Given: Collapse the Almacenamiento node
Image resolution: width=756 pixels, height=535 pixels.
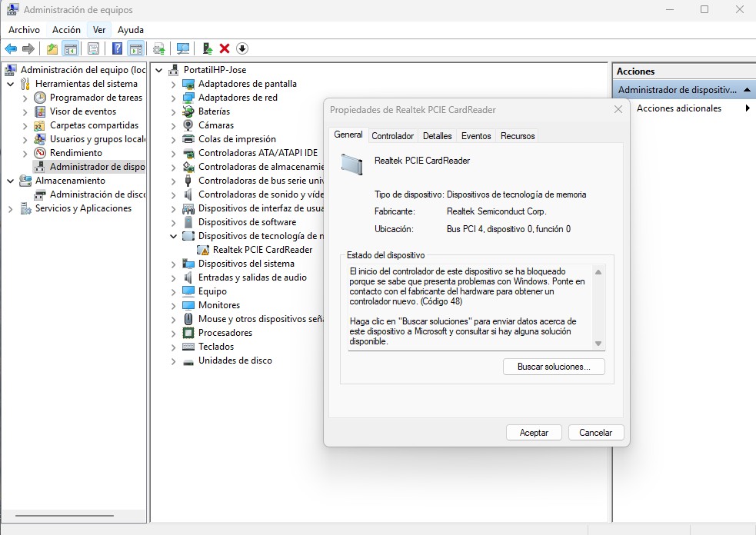Looking at the screenshot, I should (11, 181).
